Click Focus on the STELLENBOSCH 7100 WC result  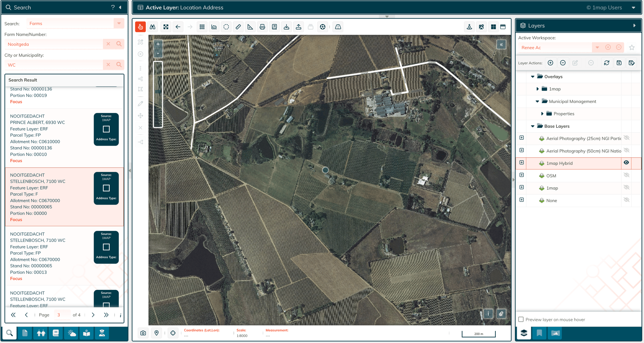coord(16,219)
